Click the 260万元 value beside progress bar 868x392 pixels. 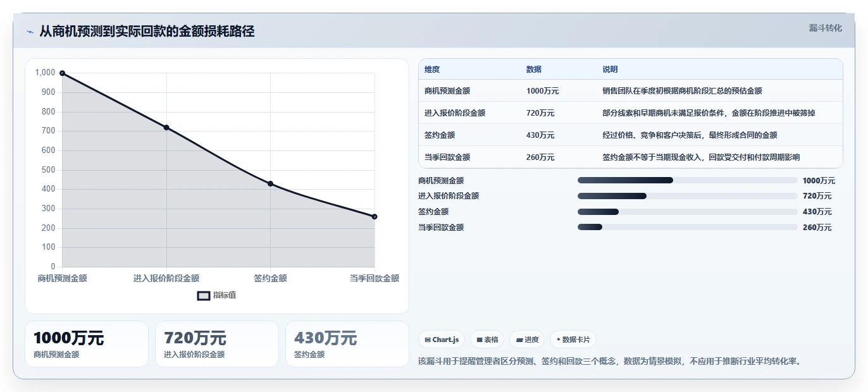pos(817,228)
